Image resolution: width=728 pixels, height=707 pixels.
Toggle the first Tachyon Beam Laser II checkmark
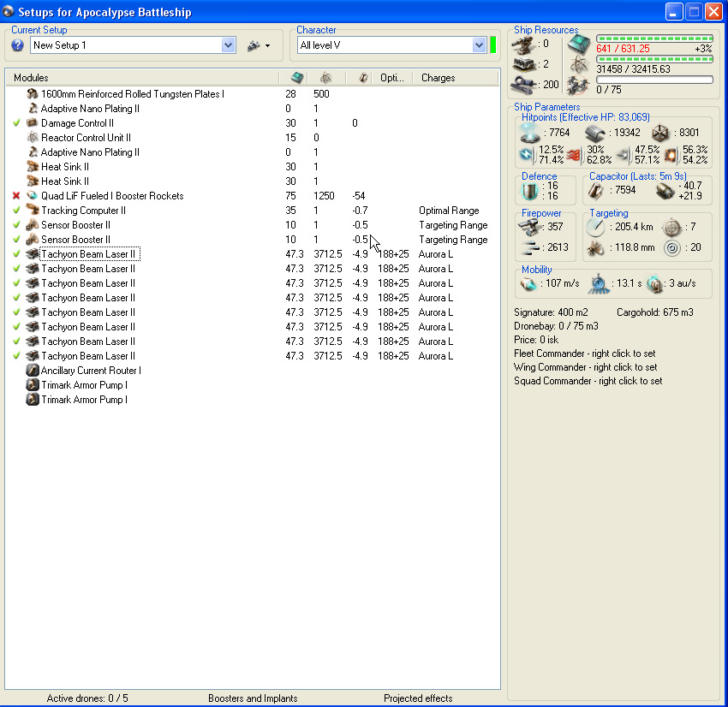pos(17,254)
